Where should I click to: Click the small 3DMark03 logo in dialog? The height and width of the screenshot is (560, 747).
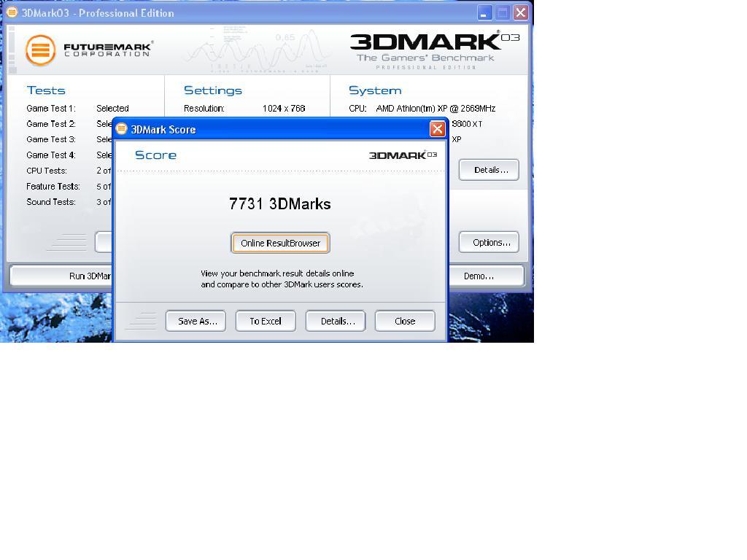(403, 155)
